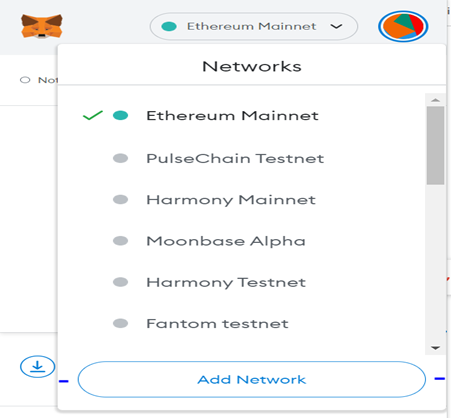Click the download arrow icon
Screen dimensions: 451x418
click(x=38, y=366)
